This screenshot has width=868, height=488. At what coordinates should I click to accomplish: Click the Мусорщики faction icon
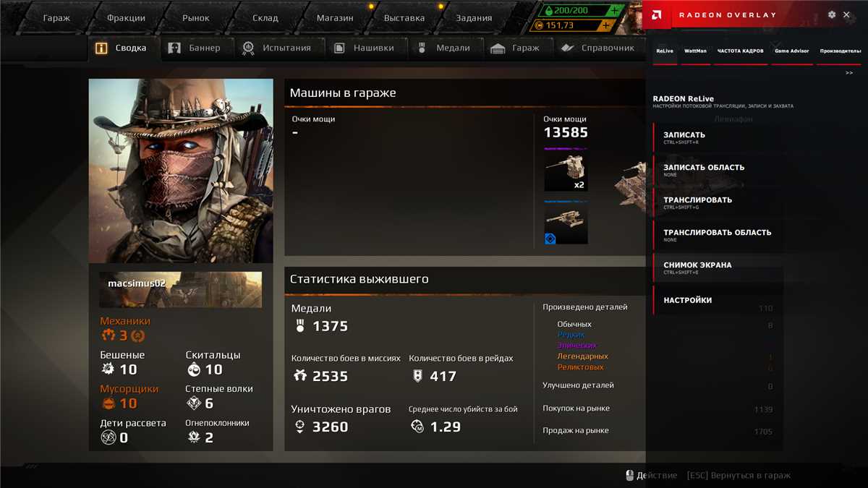108,403
